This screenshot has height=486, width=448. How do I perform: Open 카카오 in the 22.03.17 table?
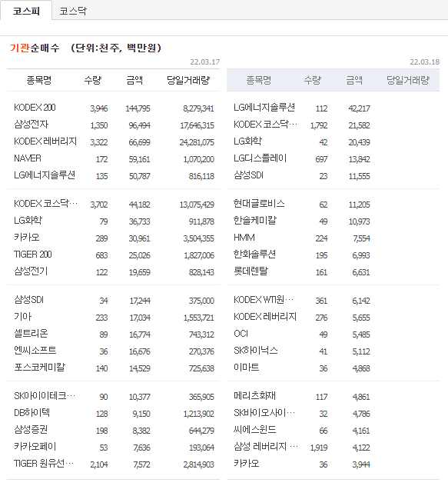point(27,238)
